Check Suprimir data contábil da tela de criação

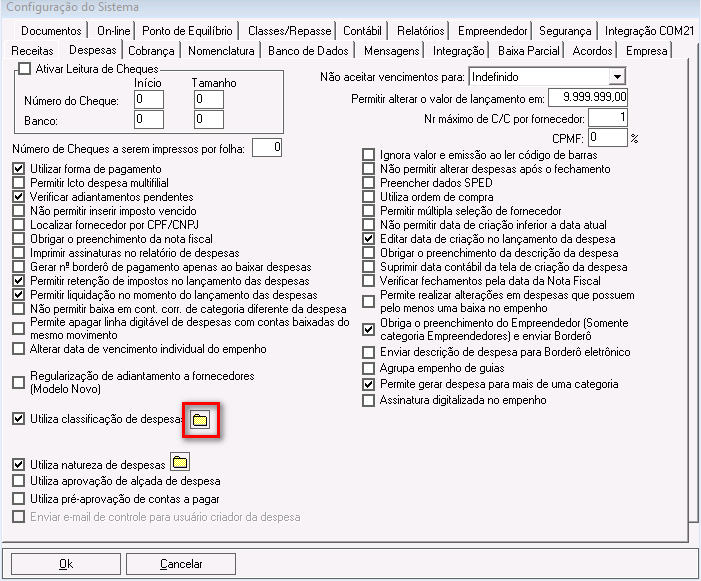click(x=368, y=267)
